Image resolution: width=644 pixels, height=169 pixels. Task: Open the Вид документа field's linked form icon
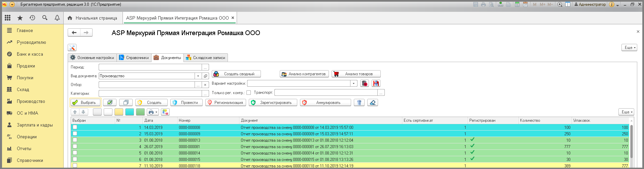pos(205,76)
